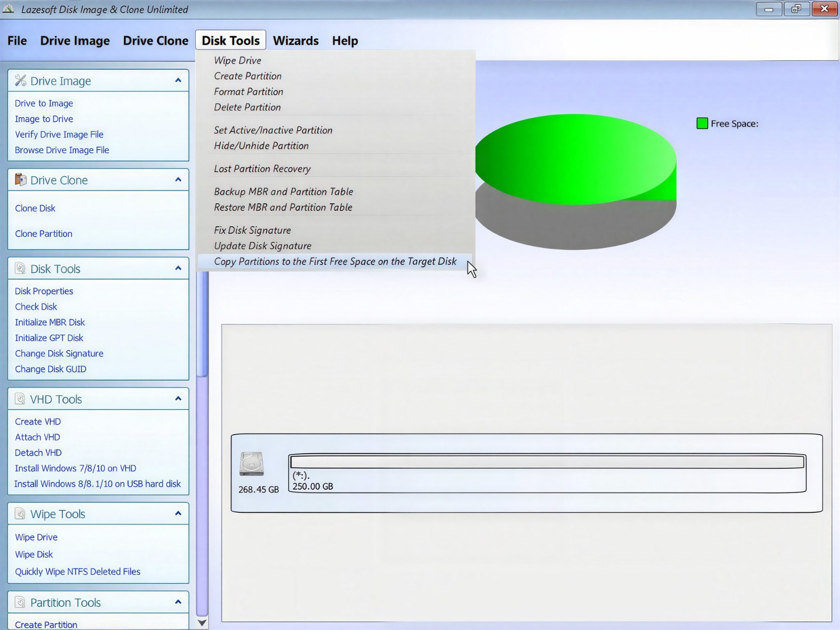This screenshot has width=840, height=630.
Task: Click Change Disk Signature
Action: [59, 354]
